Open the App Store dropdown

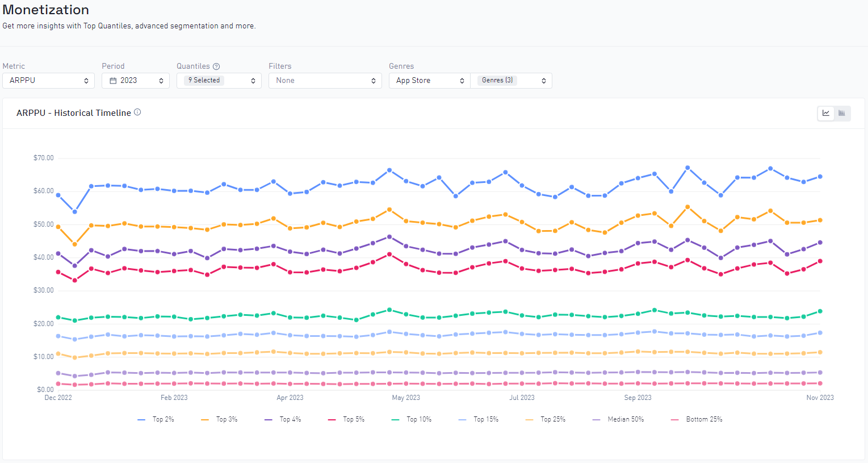click(430, 81)
